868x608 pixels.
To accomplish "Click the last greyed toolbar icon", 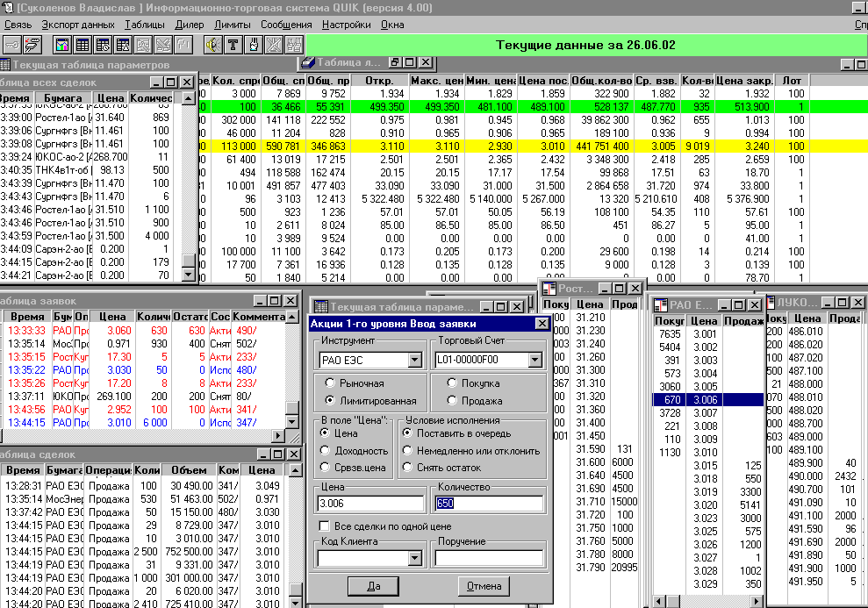I will [x=294, y=44].
